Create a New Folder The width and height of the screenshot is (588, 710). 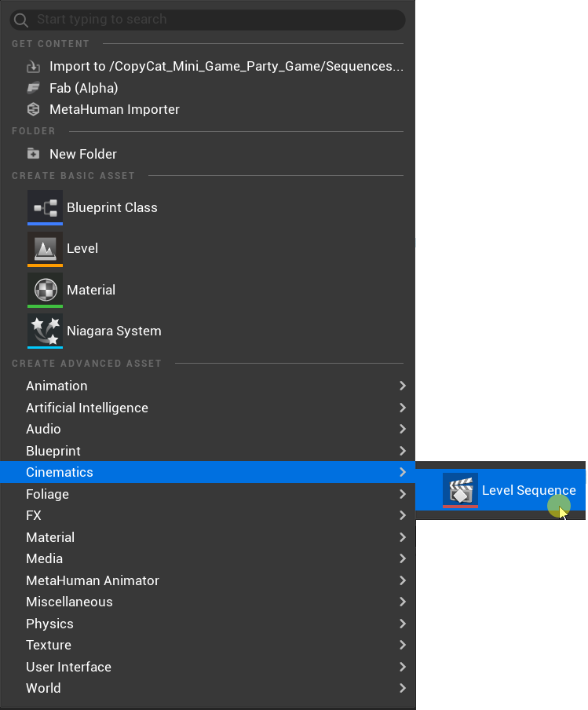[83, 154]
